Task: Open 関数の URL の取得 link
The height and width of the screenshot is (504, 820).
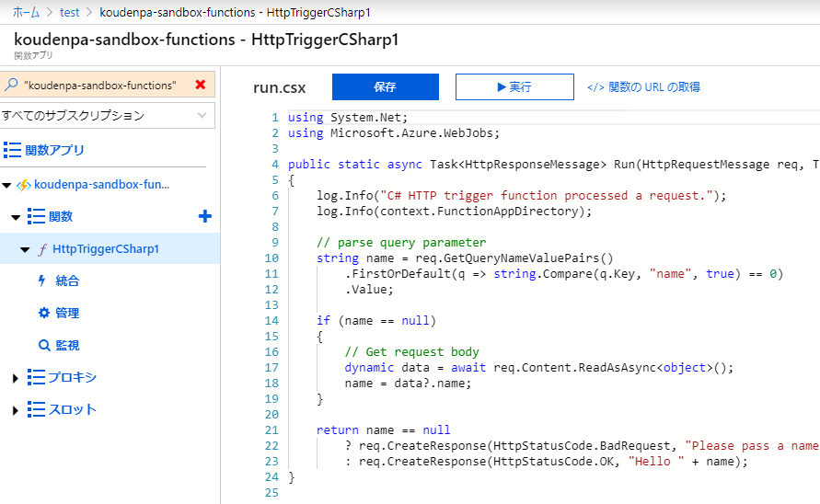Action: pyautogui.click(x=644, y=86)
